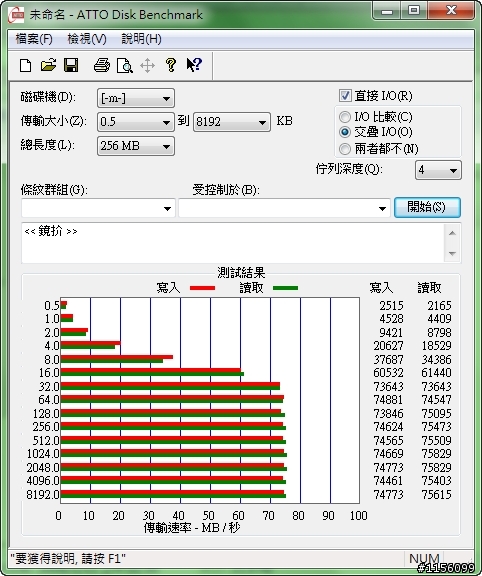The height and width of the screenshot is (576, 482).
Task: Click write value 37687 in results
Action: coord(389,360)
